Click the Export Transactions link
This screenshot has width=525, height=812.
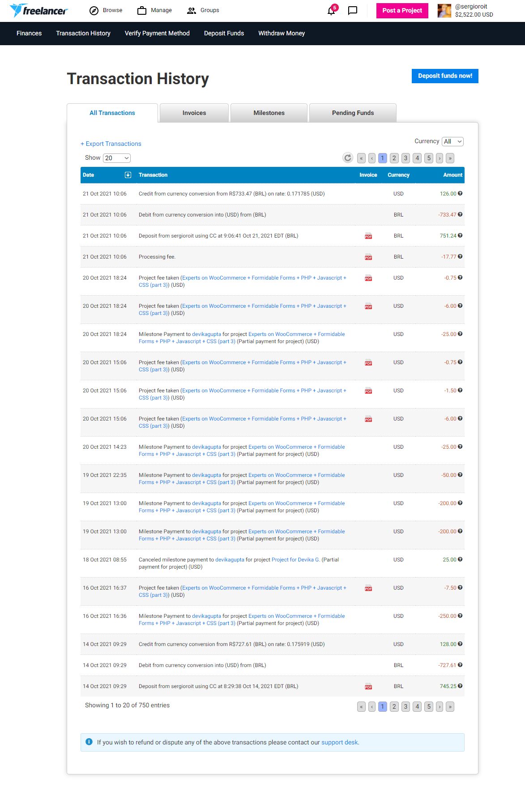pyautogui.click(x=111, y=144)
